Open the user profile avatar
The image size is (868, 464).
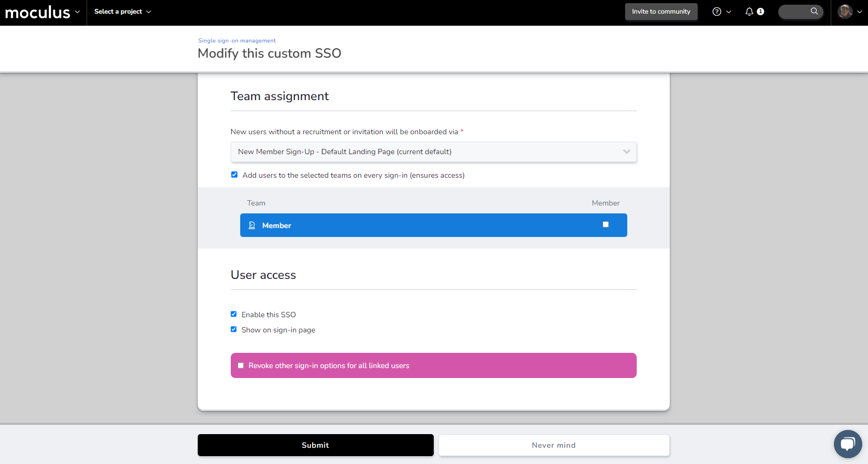pyautogui.click(x=844, y=12)
